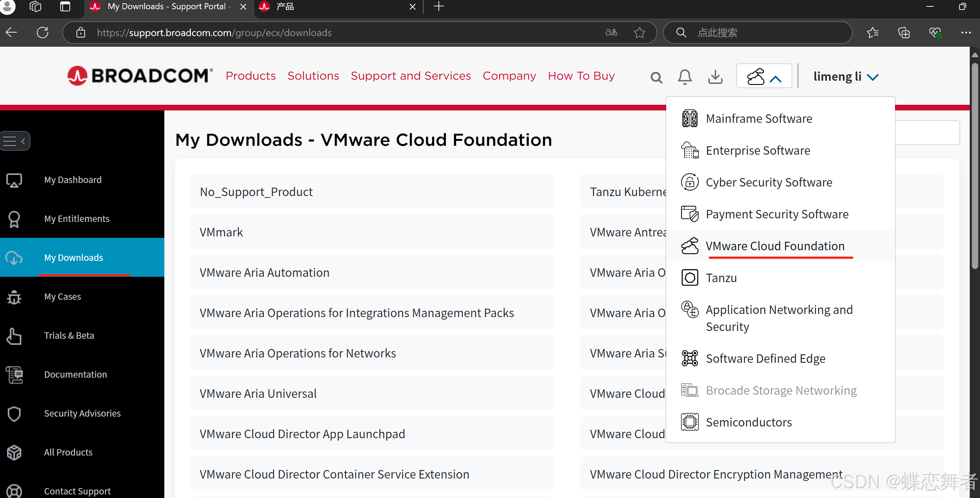Image resolution: width=980 pixels, height=498 pixels.
Task: Open the downloads tray icon in header
Action: 715,77
